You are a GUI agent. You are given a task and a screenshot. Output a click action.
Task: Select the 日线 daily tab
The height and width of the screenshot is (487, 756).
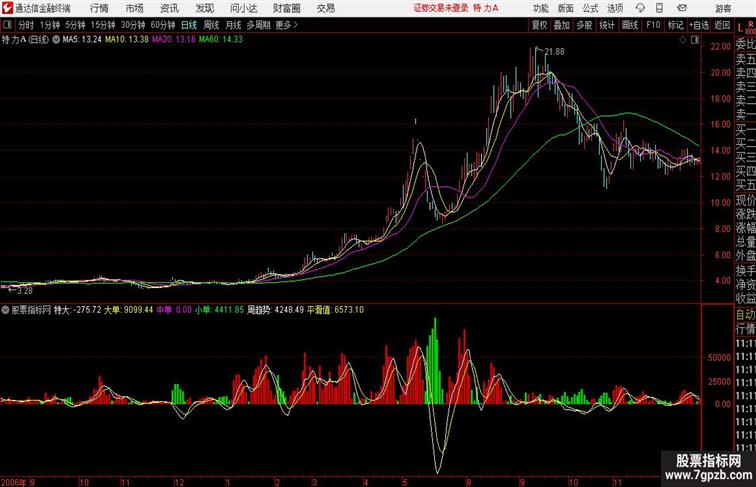pos(189,25)
